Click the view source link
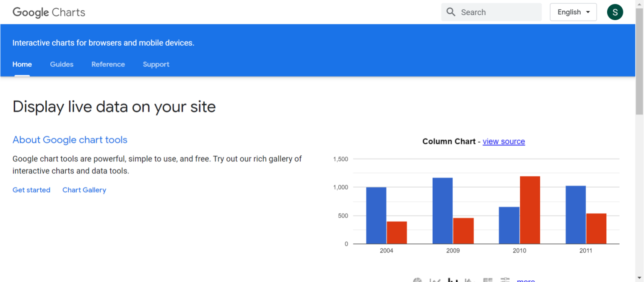 pyautogui.click(x=504, y=141)
